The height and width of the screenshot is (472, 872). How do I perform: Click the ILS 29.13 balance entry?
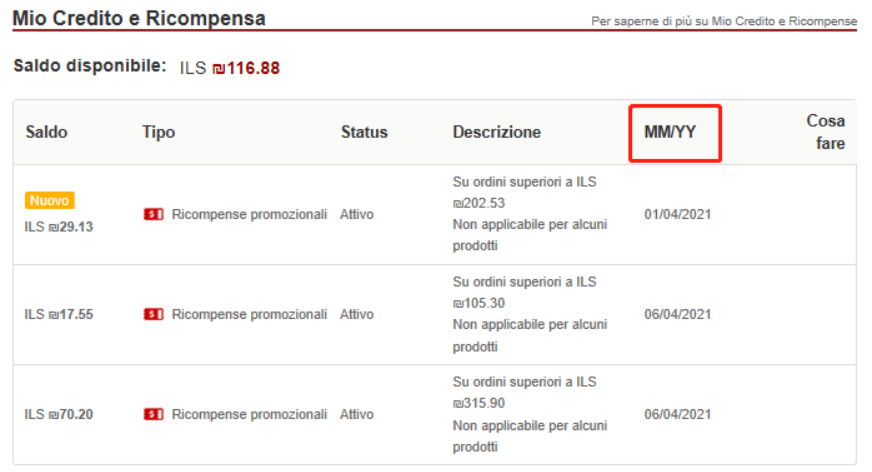pyautogui.click(x=59, y=227)
